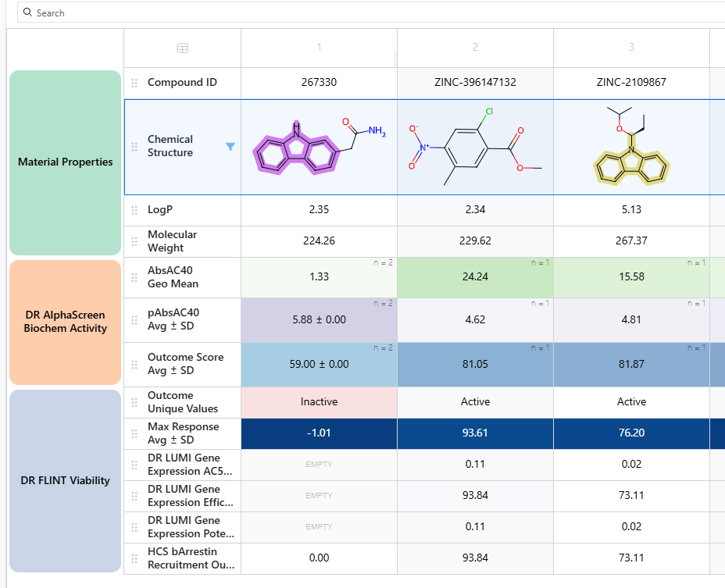Image resolution: width=725 pixels, height=588 pixels.
Task: Click pAbsAC40 cell 5.88 ± 0.00
Action: tap(319, 320)
